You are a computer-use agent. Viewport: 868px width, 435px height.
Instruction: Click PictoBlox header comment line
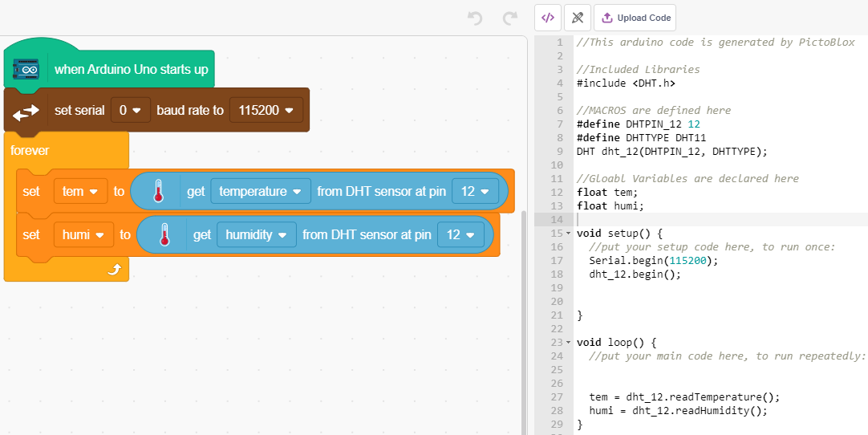click(716, 42)
